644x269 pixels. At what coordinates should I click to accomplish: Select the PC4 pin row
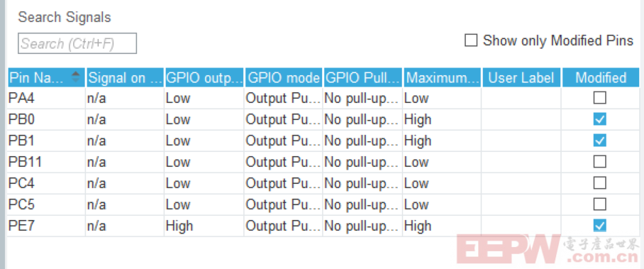pos(323,183)
